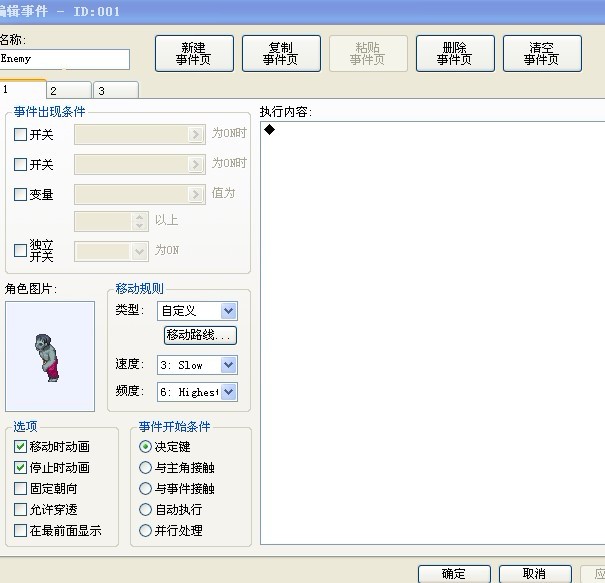Check the 允许穿透 option

[x=20, y=510]
